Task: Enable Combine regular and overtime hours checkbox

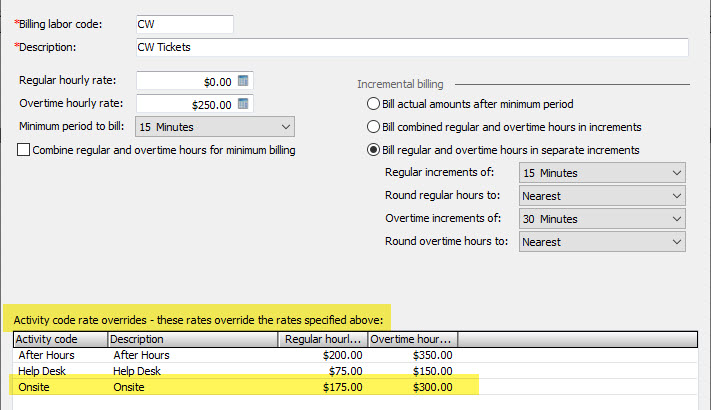Action: click(x=24, y=150)
